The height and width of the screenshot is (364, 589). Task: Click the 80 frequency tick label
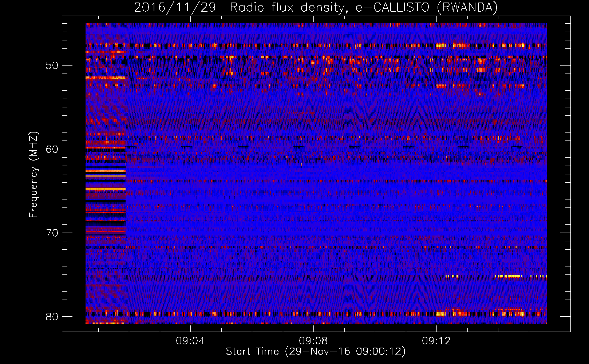[x=52, y=317]
